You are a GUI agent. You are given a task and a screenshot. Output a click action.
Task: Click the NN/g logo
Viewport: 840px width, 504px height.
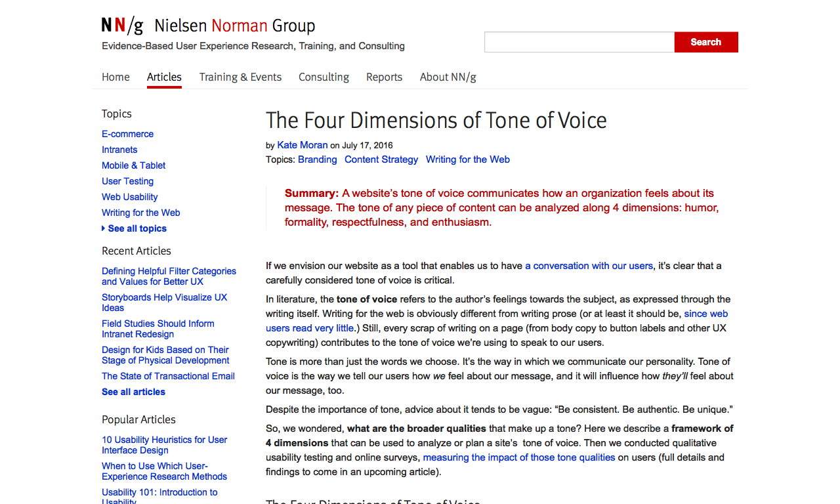click(122, 26)
